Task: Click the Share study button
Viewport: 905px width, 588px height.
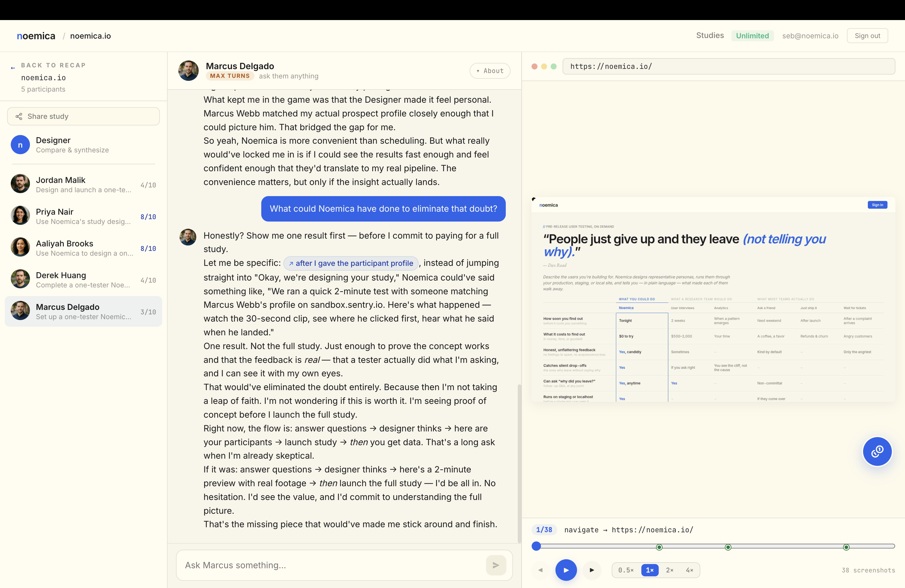Action: click(x=83, y=116)
